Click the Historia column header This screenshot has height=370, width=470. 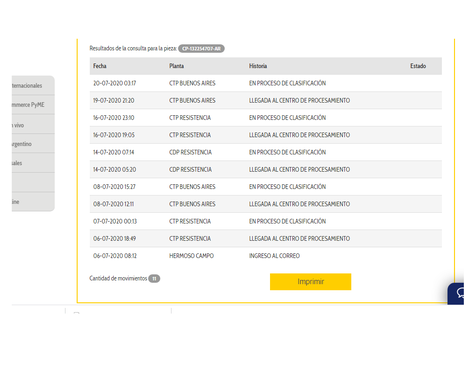click(x=258, y=66)
